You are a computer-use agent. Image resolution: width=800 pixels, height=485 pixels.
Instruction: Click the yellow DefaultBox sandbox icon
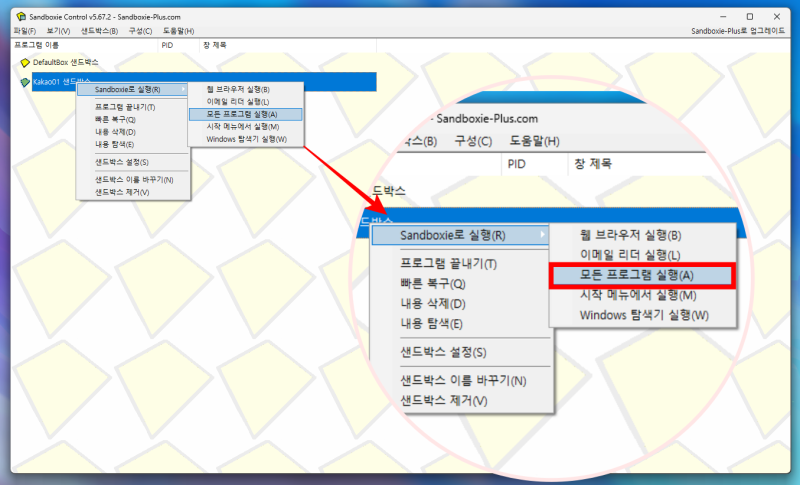click(x=24, y=63)
